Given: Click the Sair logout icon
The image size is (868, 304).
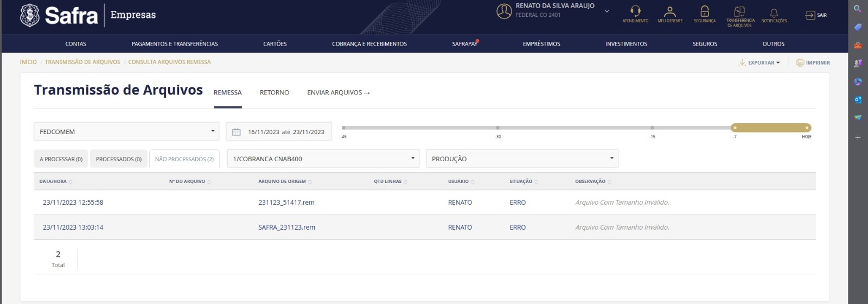Looking at the screenshot, I should point(811,15).
